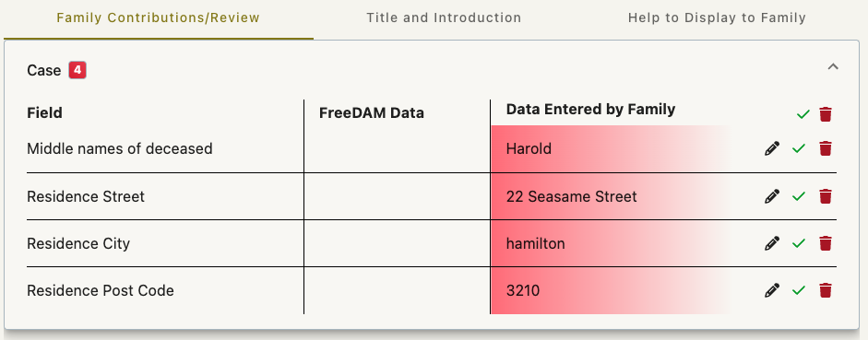Accept the hamilton city entry
Viewport: 868px width, 340px height.
pos(798,243)
